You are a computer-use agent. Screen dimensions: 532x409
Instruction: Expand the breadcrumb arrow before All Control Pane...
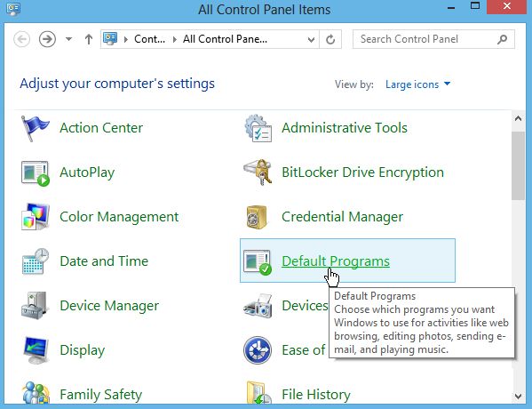coord(174,39)
